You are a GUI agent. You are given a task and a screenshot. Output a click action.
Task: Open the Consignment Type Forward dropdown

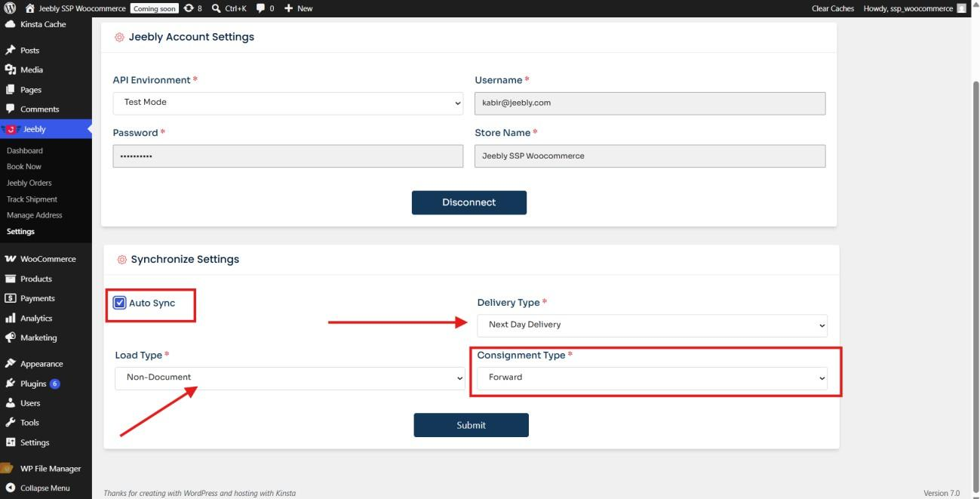pos(653,378)
